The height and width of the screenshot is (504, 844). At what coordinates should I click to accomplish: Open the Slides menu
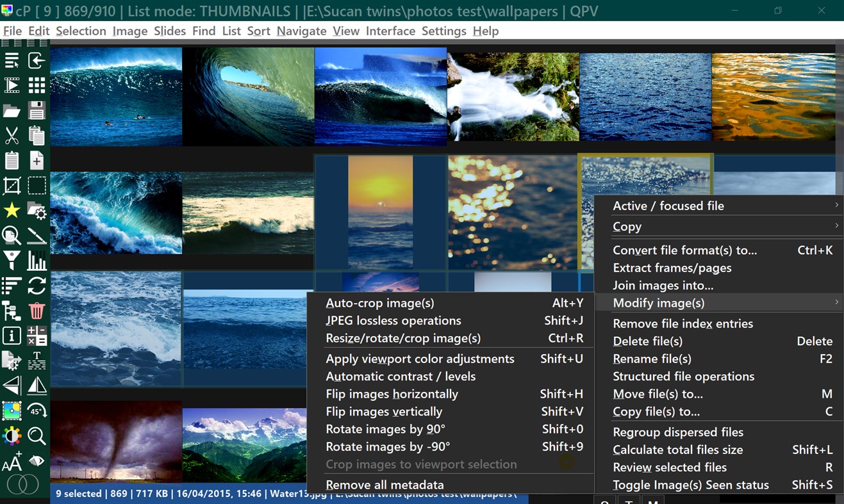click(x=169, y=30)
